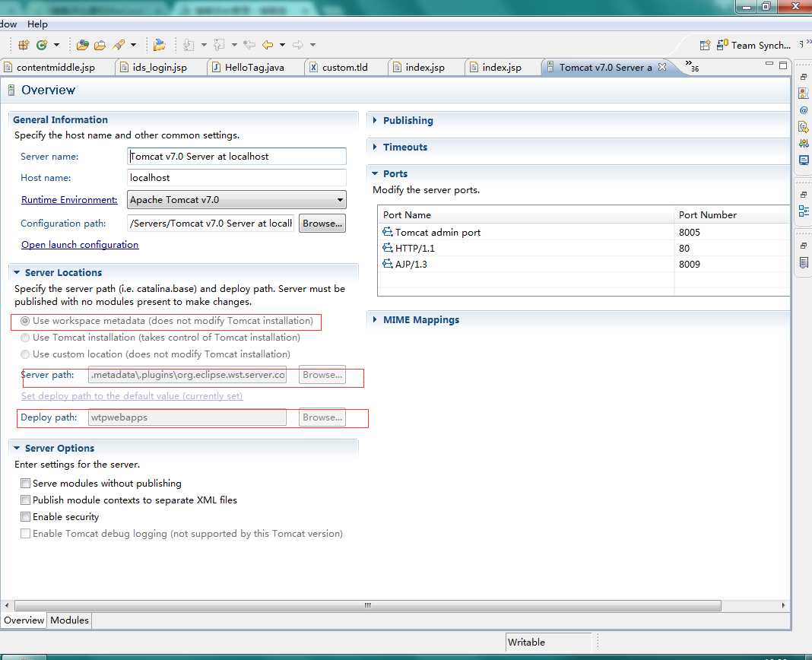This screenshot has height=660, width=812.
Task: Open the Help menu
Action: point(37,24)
